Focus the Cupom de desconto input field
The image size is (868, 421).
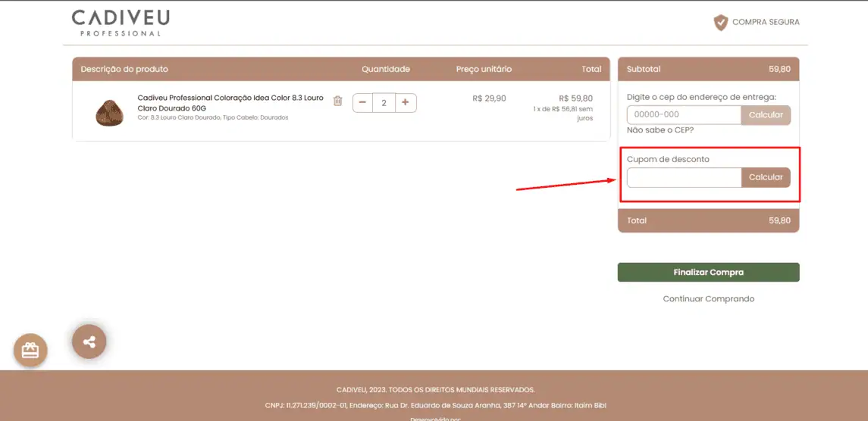(x=684, y=178)
